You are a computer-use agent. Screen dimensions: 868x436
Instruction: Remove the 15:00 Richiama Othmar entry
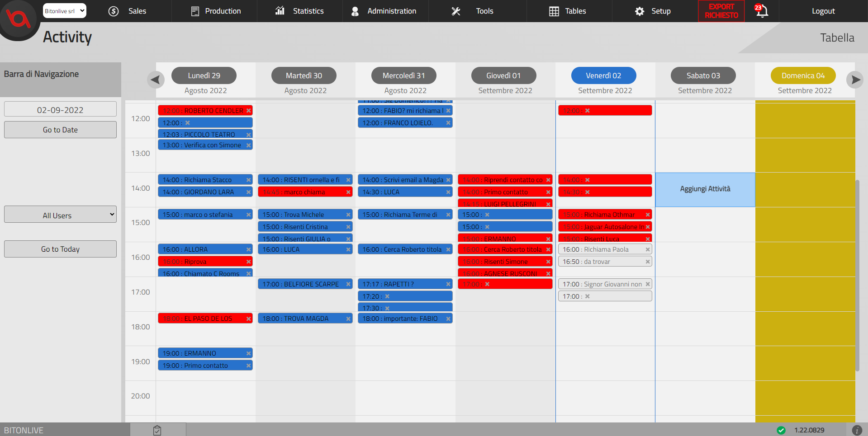click(x=648, y=215)
